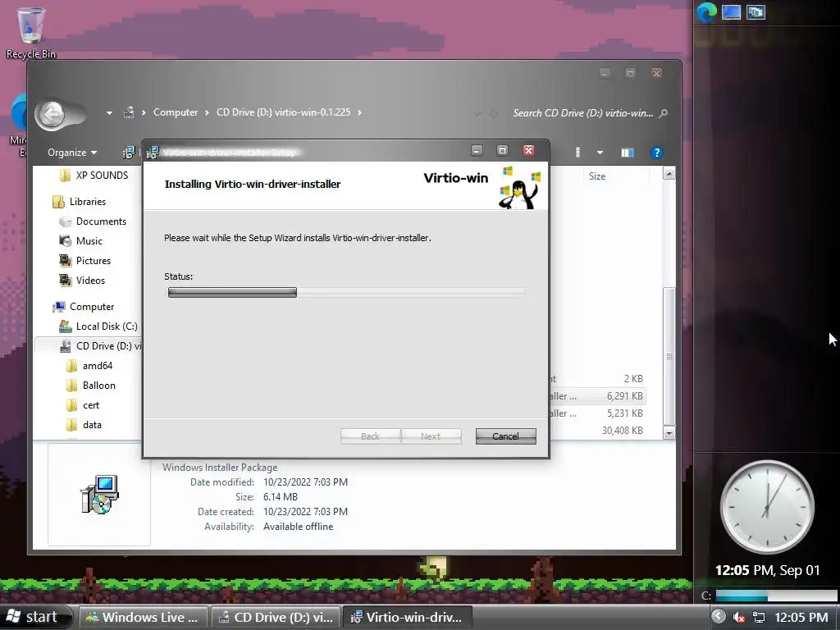Select Computer in the navigation tree
Viewport: 840px width, 630px height.
tap(83, 307)
